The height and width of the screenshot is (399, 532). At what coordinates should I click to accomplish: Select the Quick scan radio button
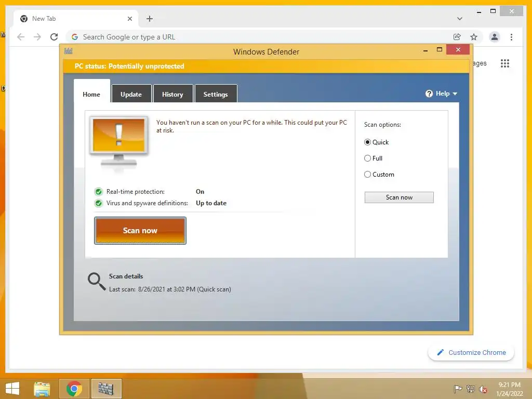tap(367, 142)
